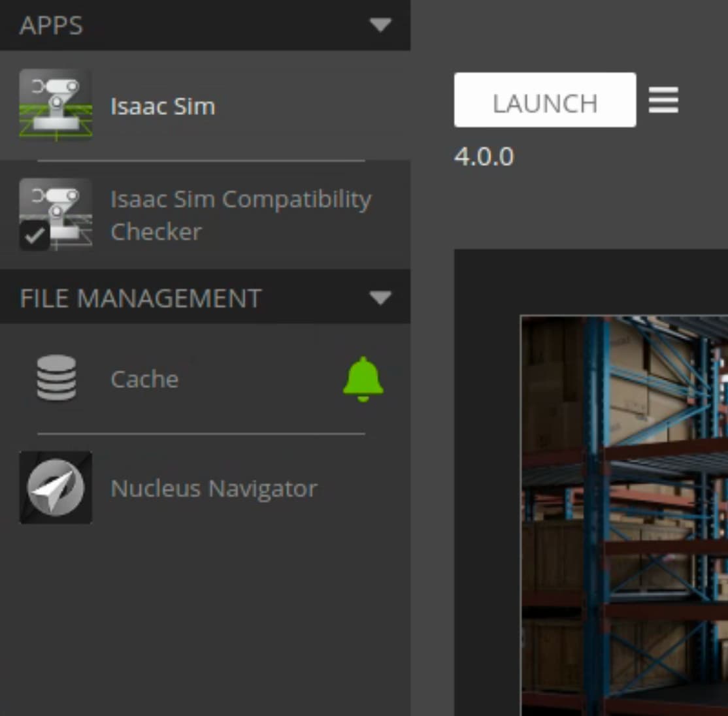Image resolution: width=728 pixels, height=716 pixels.
Task: Select Isaac Sim Compatibility Checker label
Action: click(241, 215)
